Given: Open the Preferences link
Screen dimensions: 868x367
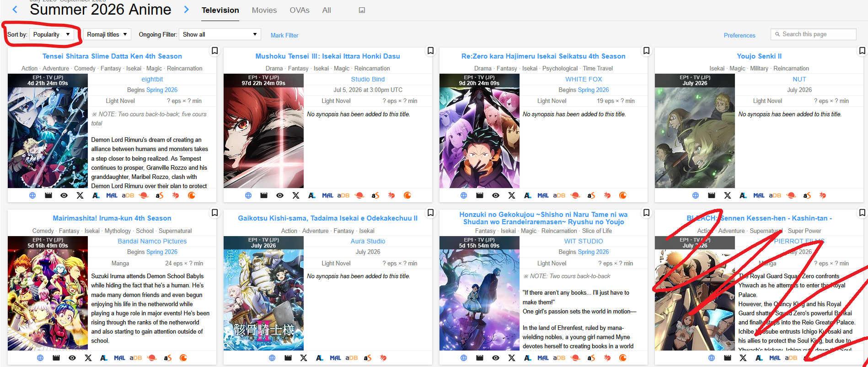Looking at the screenshot, I should [x=739, y=35].
